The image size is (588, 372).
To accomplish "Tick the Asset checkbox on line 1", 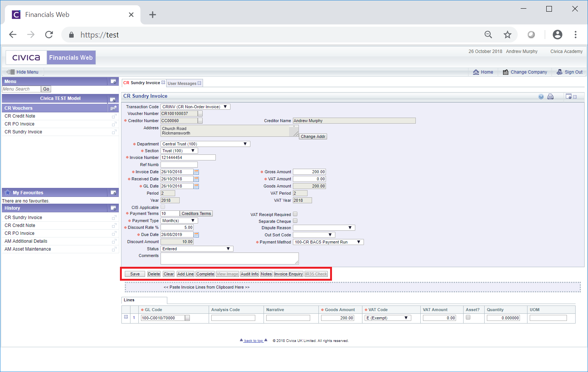I will pos(468,317).
